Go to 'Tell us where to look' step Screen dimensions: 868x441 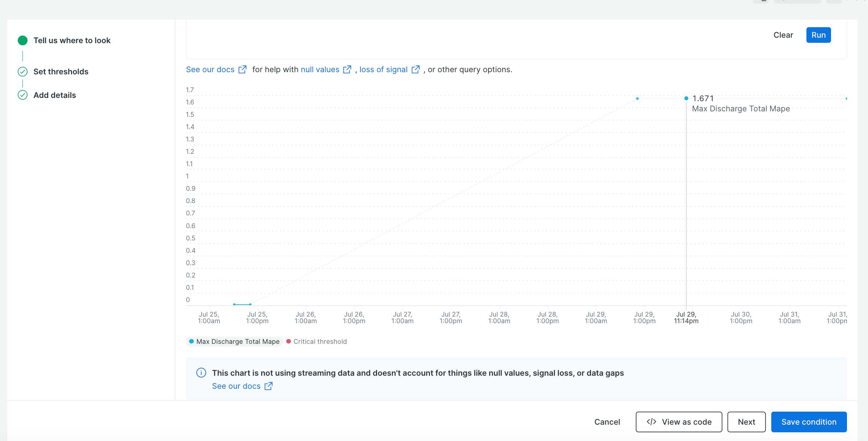click(72, 40)
